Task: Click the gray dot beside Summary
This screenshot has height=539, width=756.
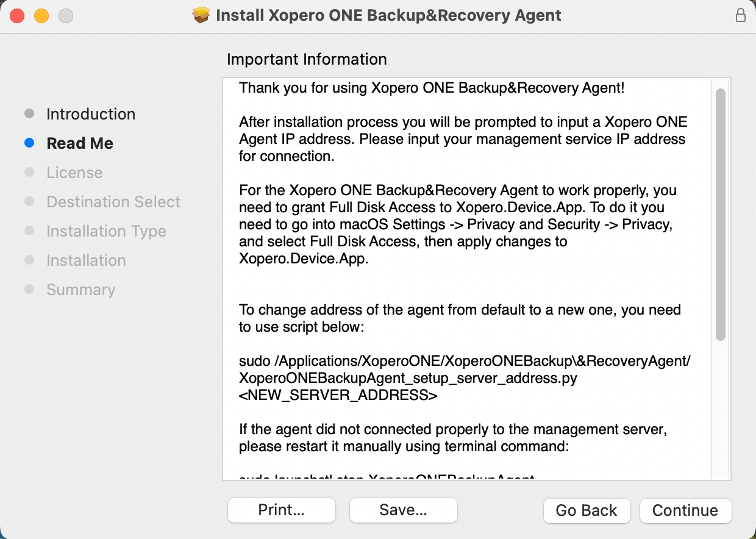Action: (x=30, y=289)
